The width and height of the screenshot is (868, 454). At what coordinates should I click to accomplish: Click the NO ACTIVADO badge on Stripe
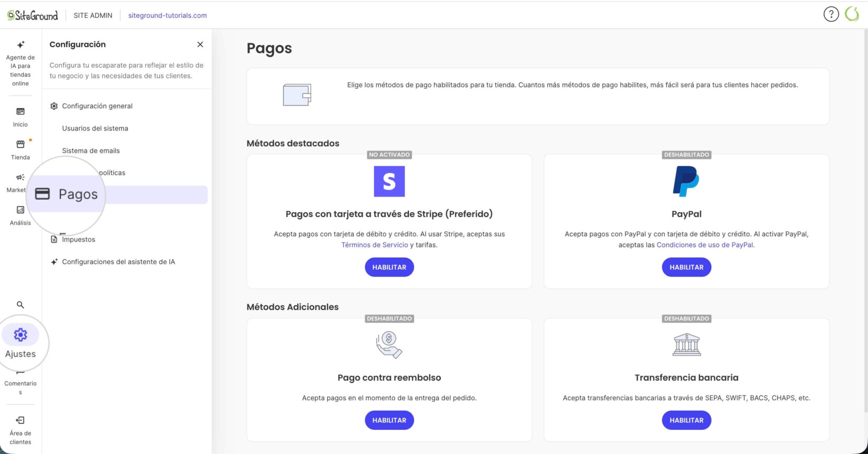point(389,155)
